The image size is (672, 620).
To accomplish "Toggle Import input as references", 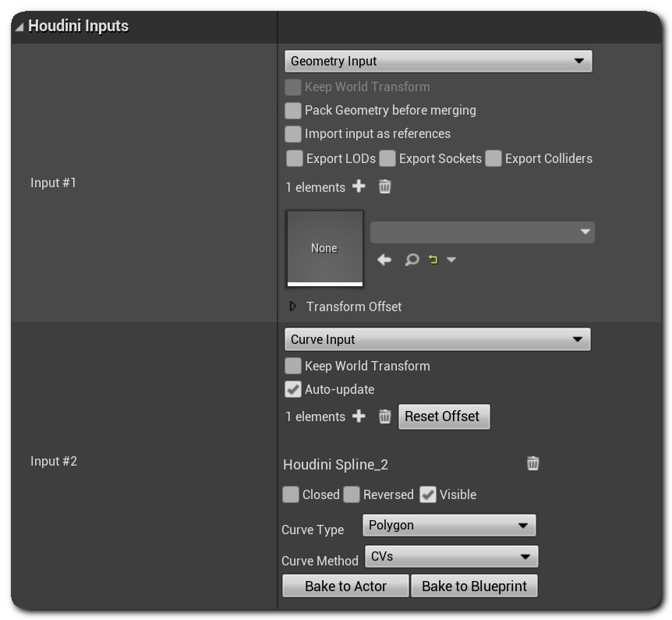I will 293,133.
